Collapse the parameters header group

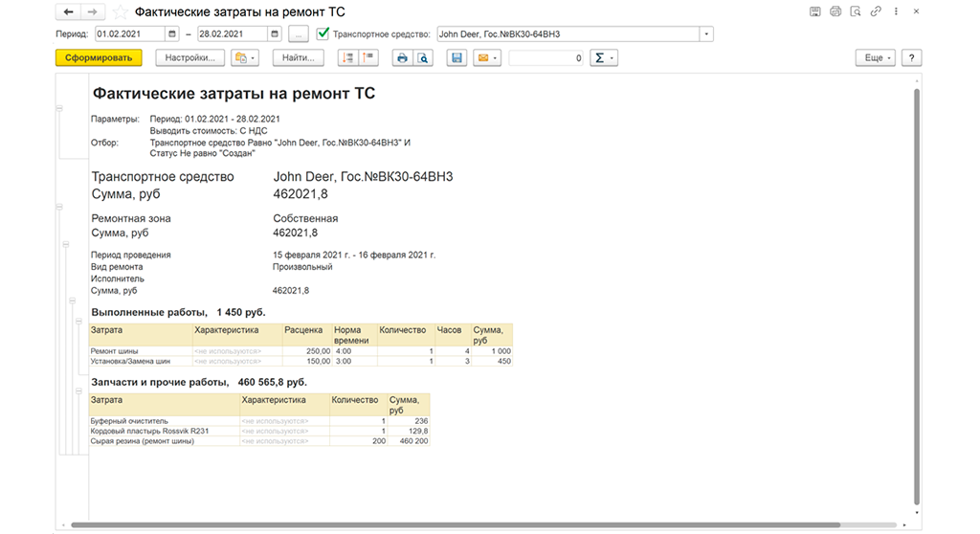point(59,108)
